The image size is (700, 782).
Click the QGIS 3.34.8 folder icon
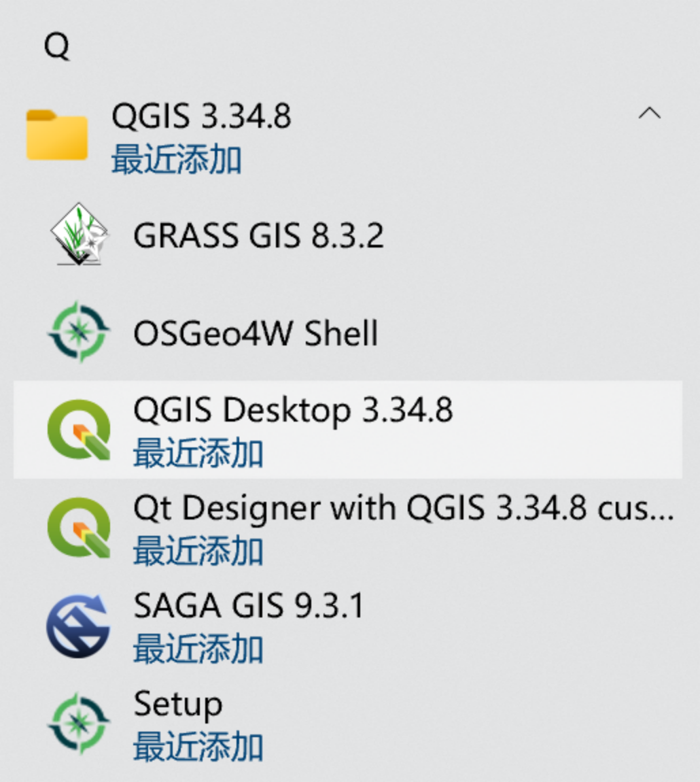point(57,135)
